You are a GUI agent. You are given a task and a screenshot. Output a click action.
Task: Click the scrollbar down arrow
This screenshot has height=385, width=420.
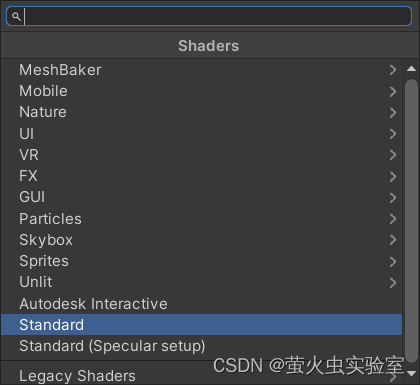pos(411,373)
